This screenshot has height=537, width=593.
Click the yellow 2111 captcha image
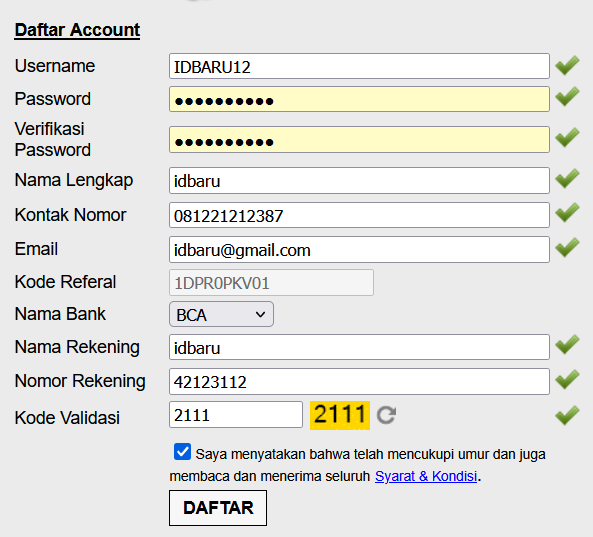tap(340, 415)
